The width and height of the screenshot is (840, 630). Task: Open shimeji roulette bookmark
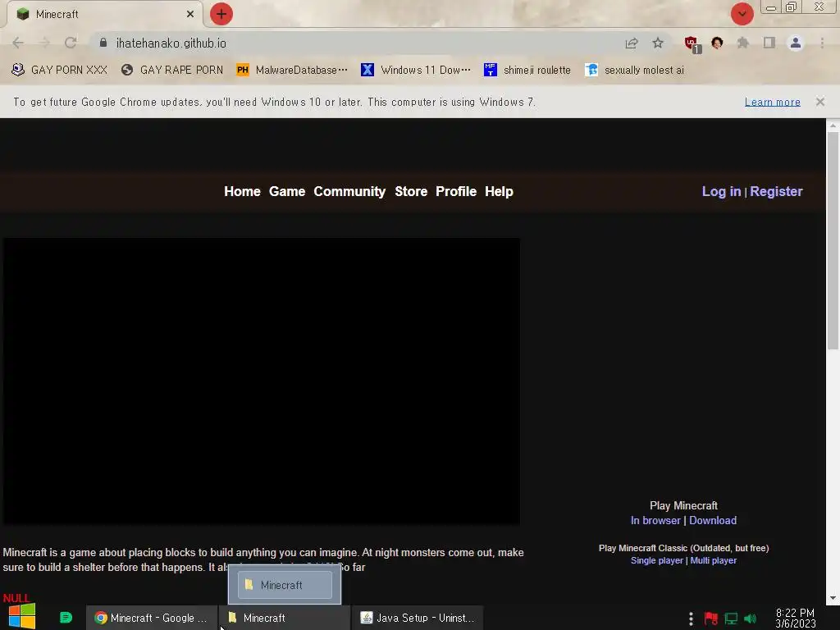pyautogui.click(x=527, y=71)
